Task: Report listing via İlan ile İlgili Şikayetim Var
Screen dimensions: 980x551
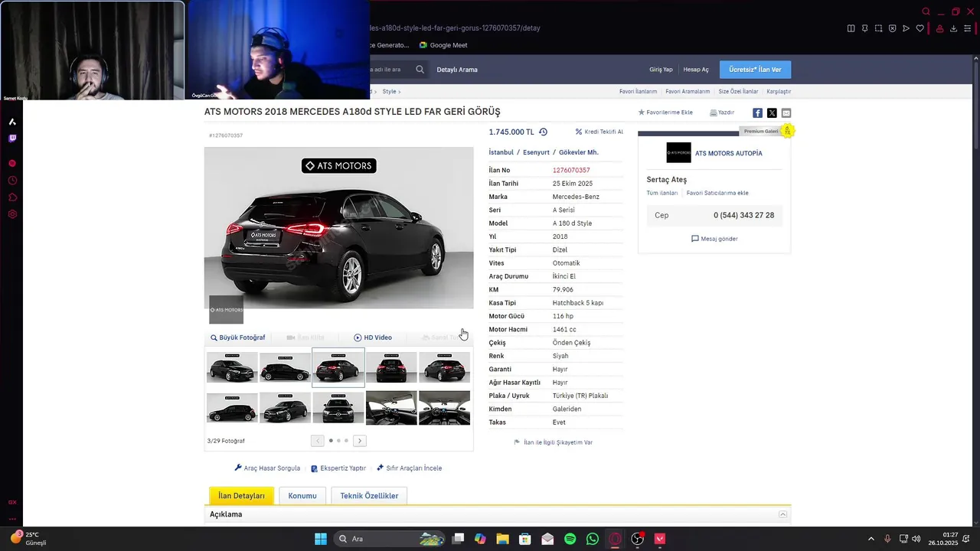Action: (553, 442)
